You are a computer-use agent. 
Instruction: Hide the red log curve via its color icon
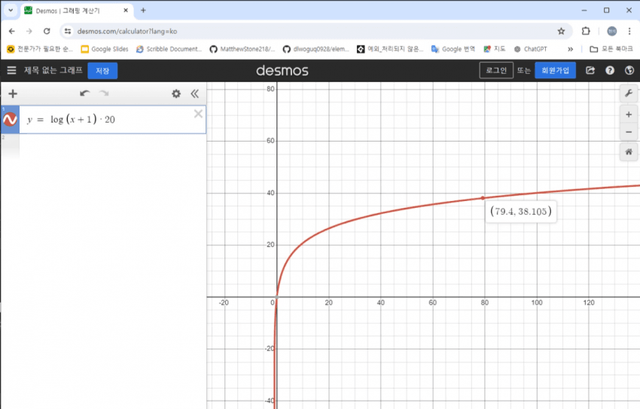[x=10, y=119]
